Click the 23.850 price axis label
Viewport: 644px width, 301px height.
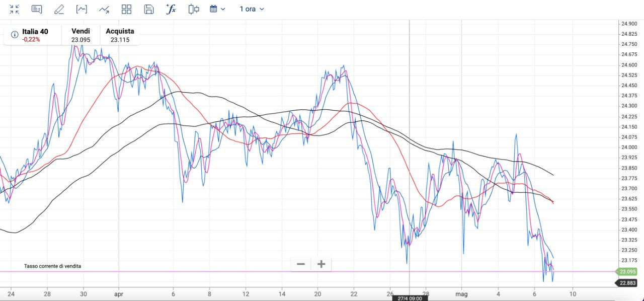pos(629,168)
